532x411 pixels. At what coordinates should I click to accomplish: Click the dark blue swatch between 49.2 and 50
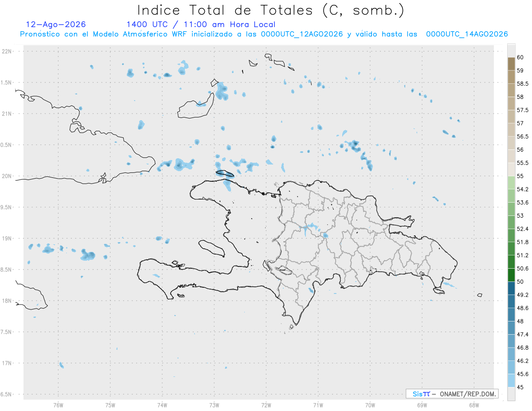click(x=511, y=288)
